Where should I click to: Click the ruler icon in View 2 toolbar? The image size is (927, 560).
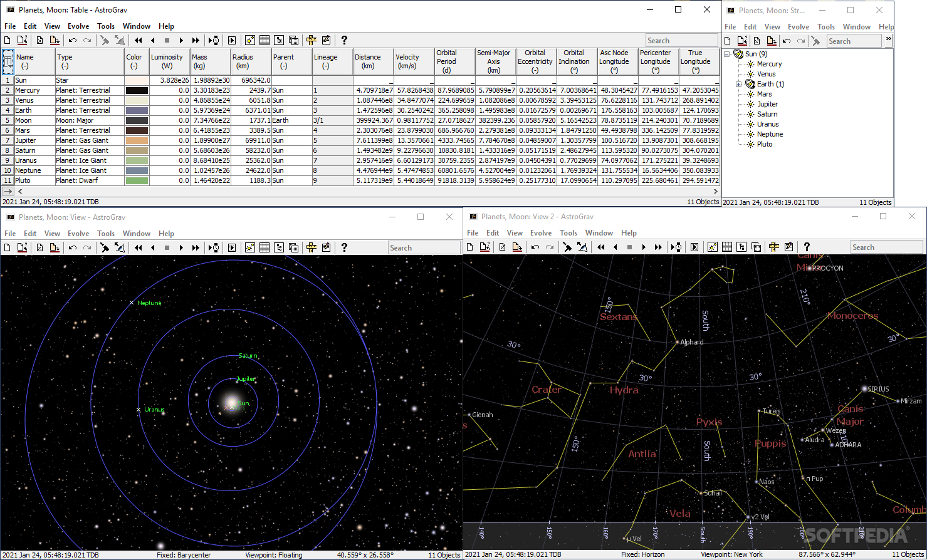point(774,247)
